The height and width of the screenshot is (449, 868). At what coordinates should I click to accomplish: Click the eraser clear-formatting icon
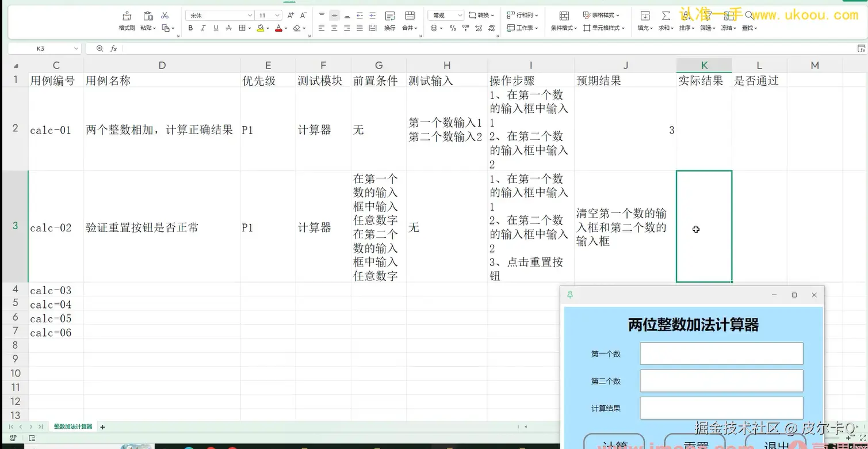[297, 28]
